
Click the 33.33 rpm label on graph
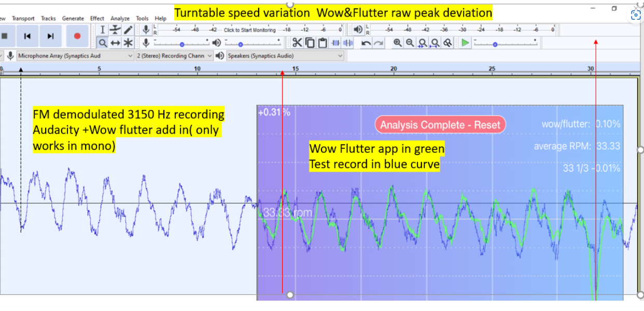[287, 213]
